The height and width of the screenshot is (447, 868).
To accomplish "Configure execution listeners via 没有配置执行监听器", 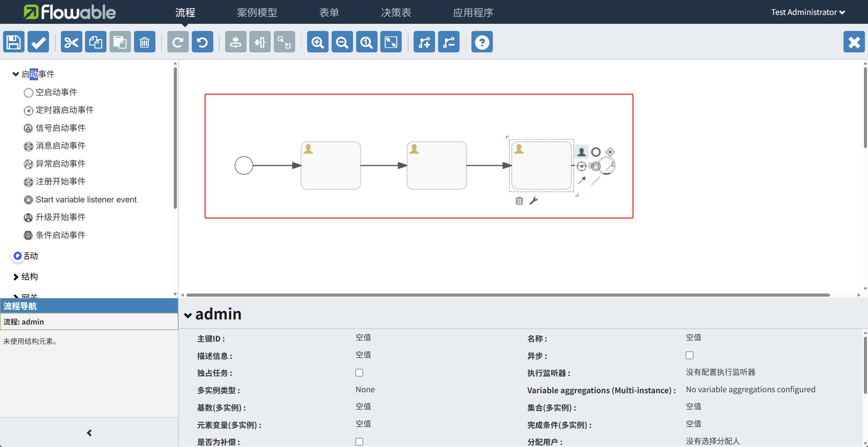I will click(x=720, y=372).
